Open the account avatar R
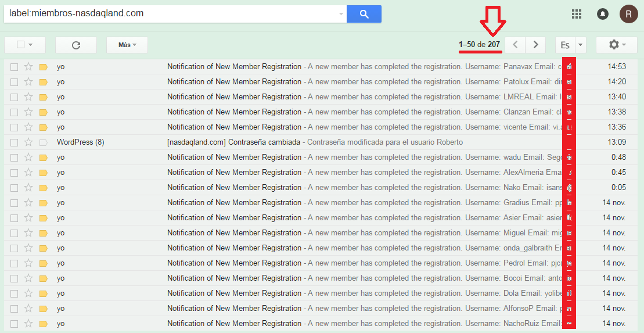Image resolution: width=644 pixels, height=333 pixels. click(628, 14)
